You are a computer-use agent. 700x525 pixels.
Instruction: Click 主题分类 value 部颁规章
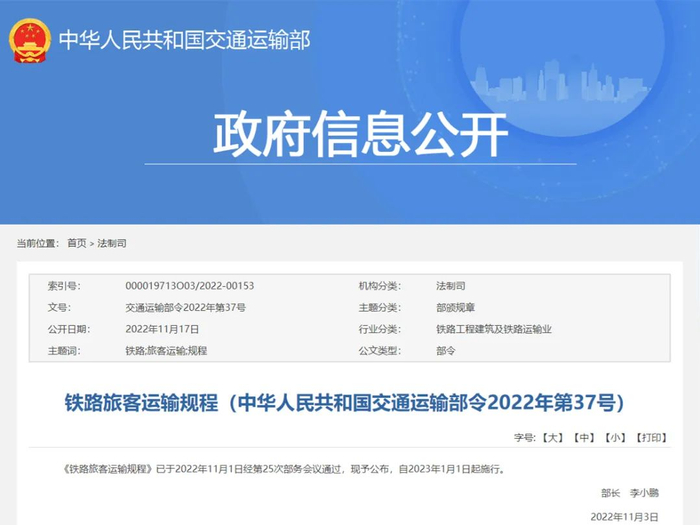[x=455, y=308]
